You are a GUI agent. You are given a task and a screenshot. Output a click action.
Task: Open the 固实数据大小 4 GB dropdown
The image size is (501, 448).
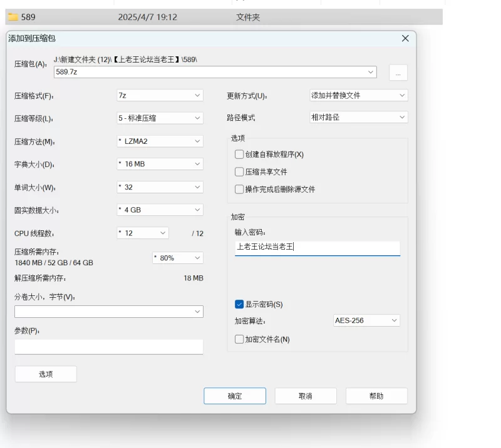160,210
